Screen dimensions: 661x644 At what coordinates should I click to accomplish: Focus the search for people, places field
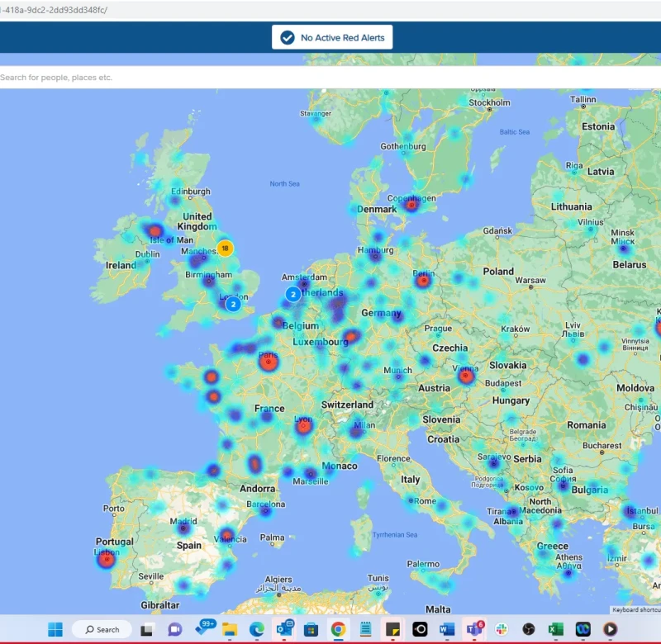click(x=330, y=77)
